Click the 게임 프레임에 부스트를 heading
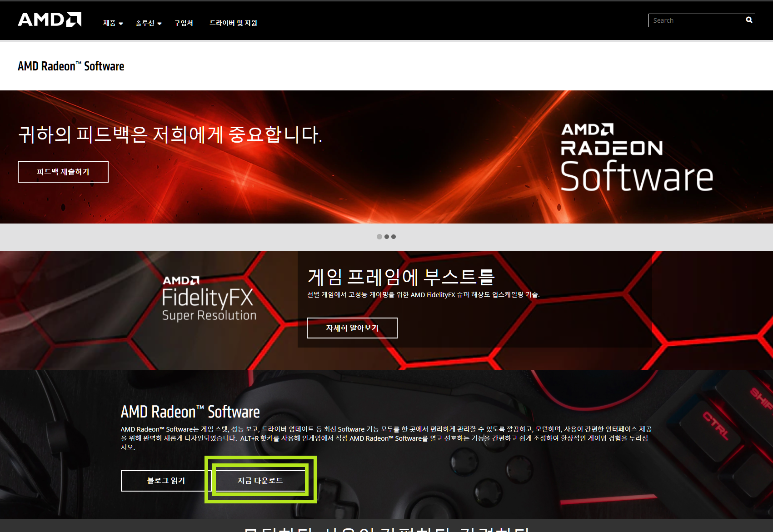The image size is (773, 532). pyautogui.click(x=401, y=277)
